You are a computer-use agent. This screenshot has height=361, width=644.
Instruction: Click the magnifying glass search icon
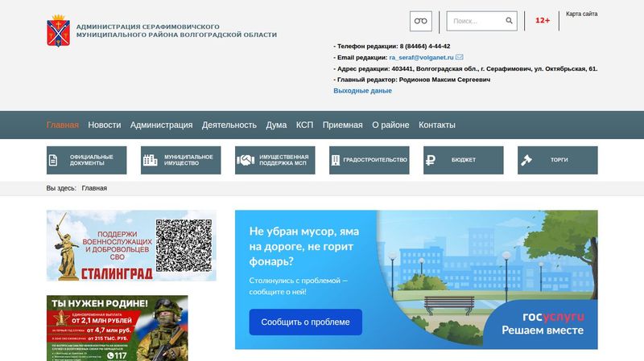click(x=509, y=21)
